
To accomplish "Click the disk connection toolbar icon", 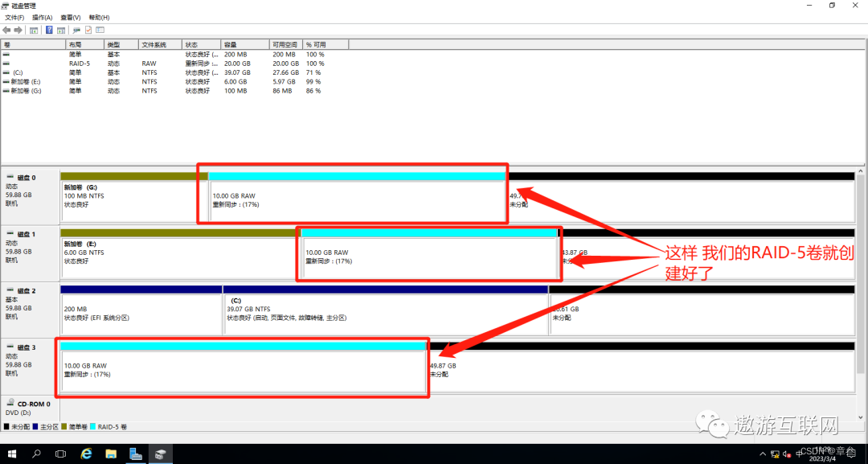I will tap(76, 31).
